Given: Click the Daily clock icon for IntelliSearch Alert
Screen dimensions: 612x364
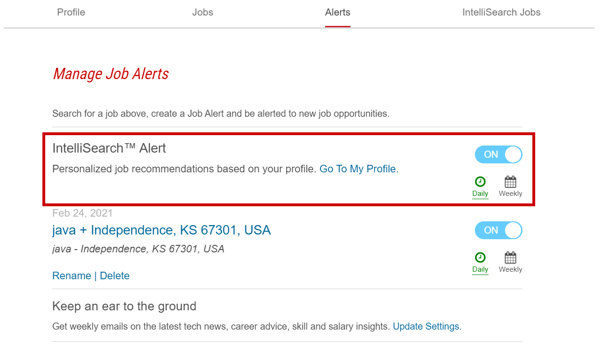Looking at the screenshot, I should (x=480, y=182).
